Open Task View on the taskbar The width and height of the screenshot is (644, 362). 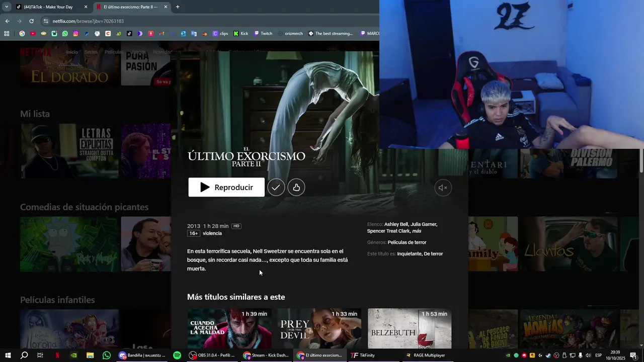pyautogui.click(x=40, y=355)
